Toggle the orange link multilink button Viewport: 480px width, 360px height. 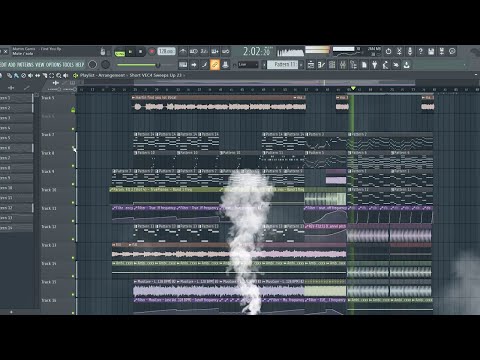pyautogui.click(x=215, y=65)
